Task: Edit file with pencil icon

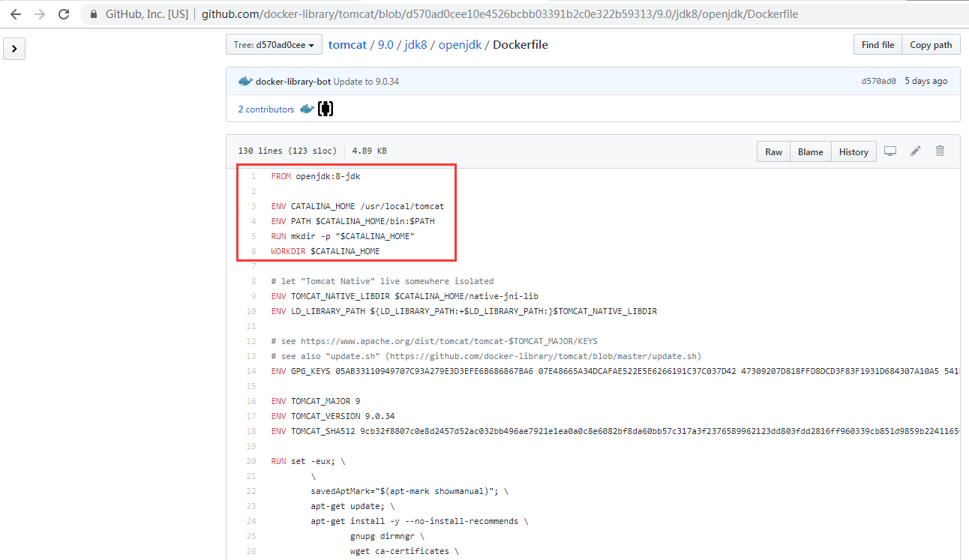Action: (915, 151)
